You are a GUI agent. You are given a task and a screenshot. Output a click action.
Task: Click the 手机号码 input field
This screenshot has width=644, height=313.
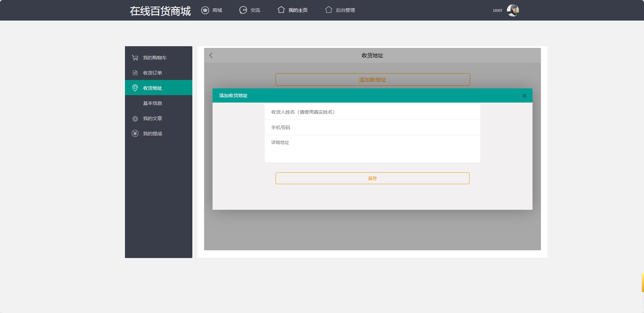tap(372, 127)
